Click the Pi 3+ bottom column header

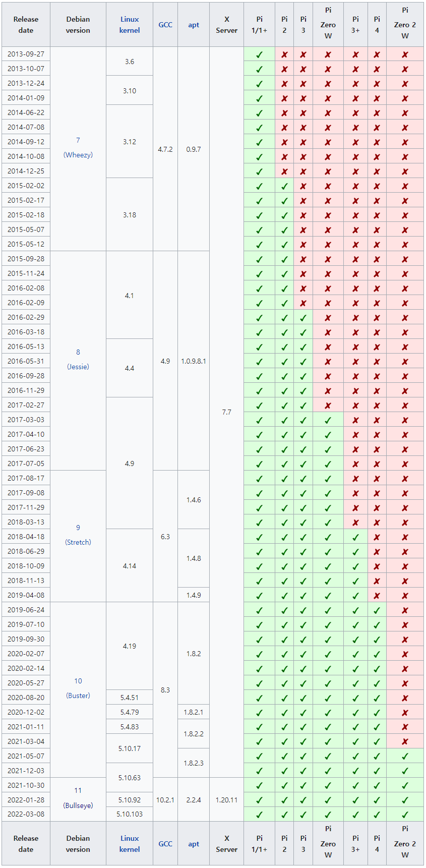click(x=356, y=844)
